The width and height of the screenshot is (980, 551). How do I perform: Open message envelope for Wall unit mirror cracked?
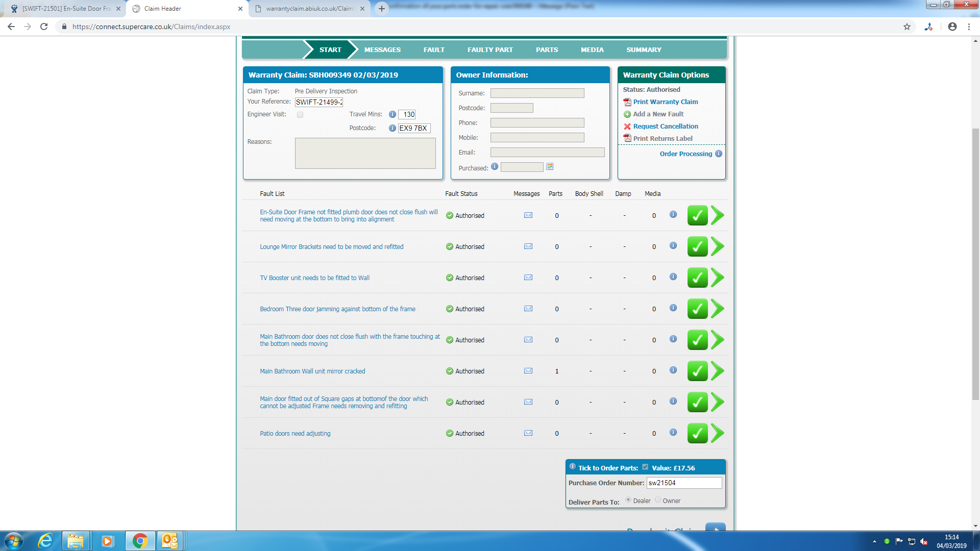(528, 371)
